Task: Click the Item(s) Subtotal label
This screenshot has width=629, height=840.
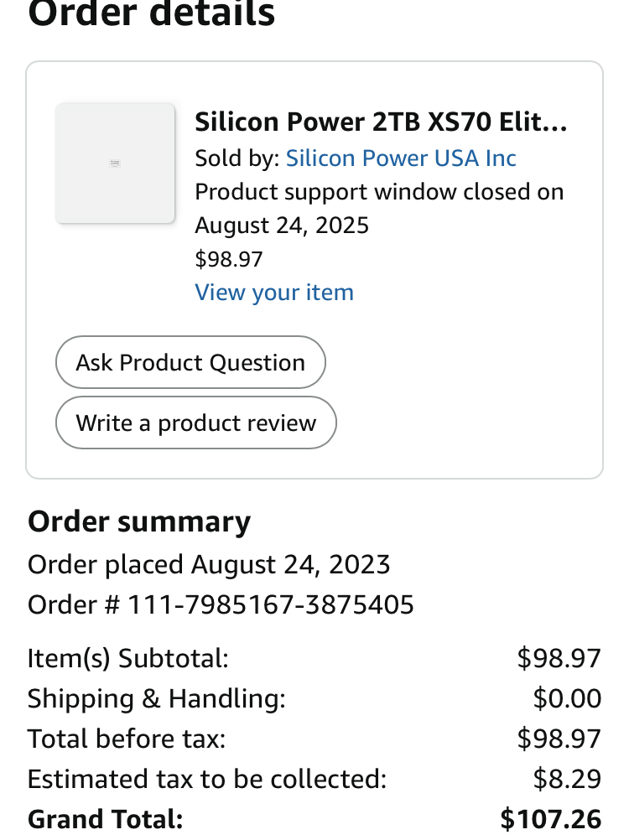Action: (128, 658)
